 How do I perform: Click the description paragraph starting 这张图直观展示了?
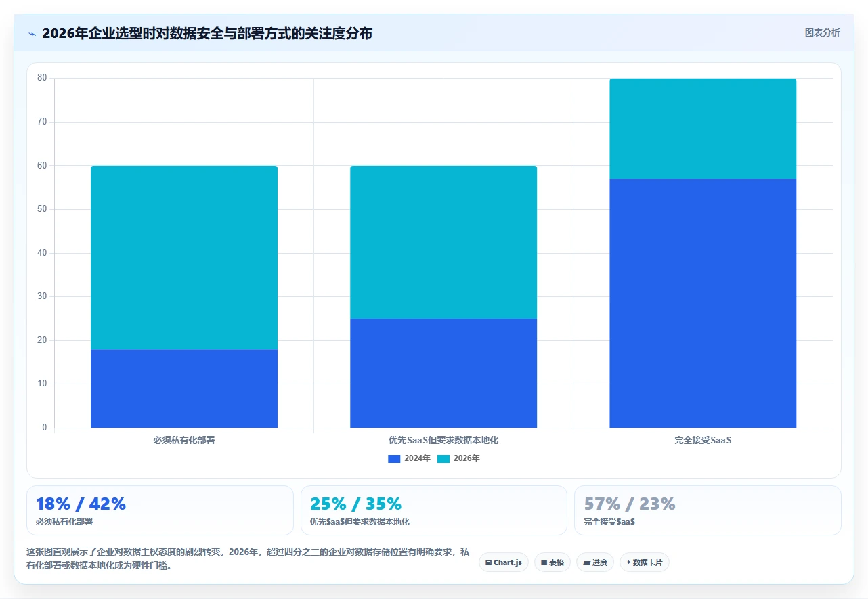pos(248,559)
